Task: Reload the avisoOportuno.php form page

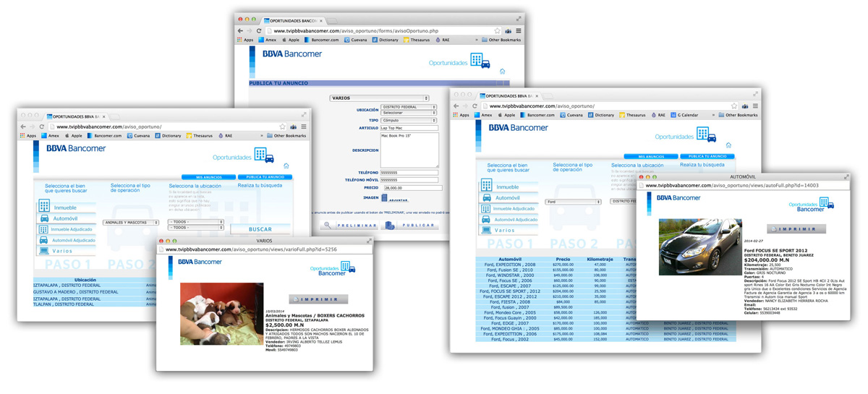Action: point(258,31)
